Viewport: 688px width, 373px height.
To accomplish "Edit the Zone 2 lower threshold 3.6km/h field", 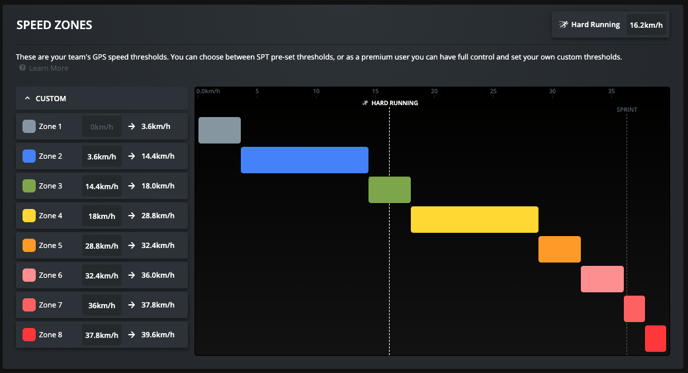I will [x=102, y=156].
